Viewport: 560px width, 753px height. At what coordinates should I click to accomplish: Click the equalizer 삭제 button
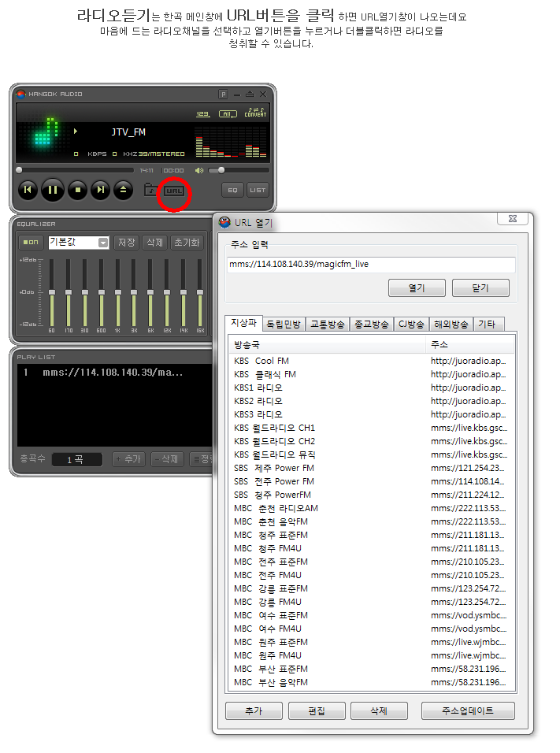(154, 242)
